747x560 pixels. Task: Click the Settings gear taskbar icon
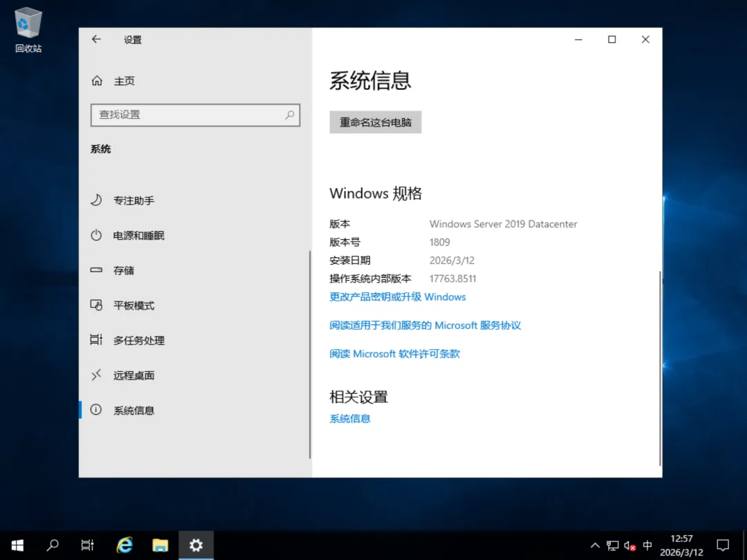(x=196, y=545)
